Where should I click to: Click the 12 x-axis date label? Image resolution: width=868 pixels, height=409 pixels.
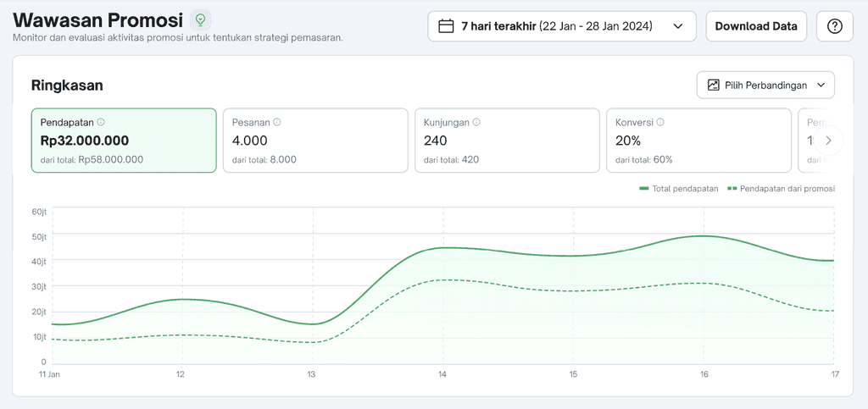click(180, 374)
